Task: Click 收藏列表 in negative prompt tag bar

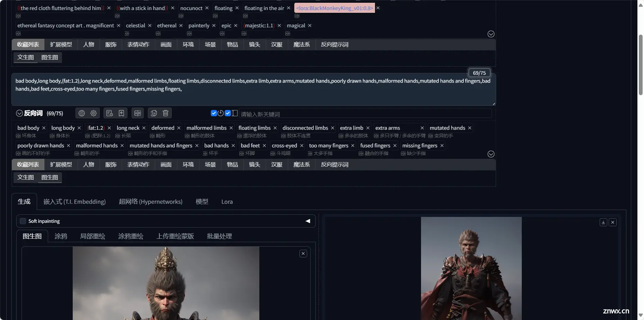Action: tap(28, 165)
